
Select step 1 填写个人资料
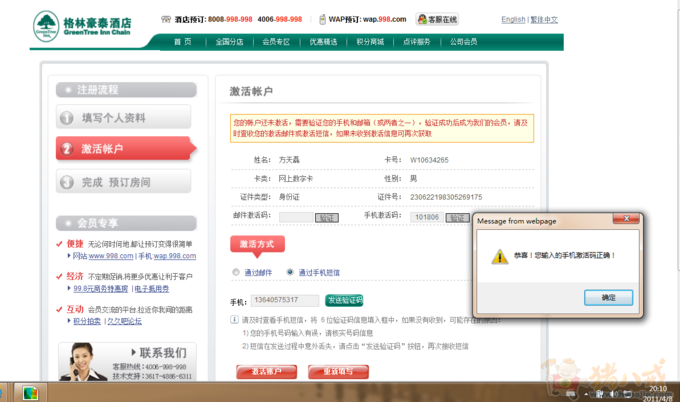124,117
